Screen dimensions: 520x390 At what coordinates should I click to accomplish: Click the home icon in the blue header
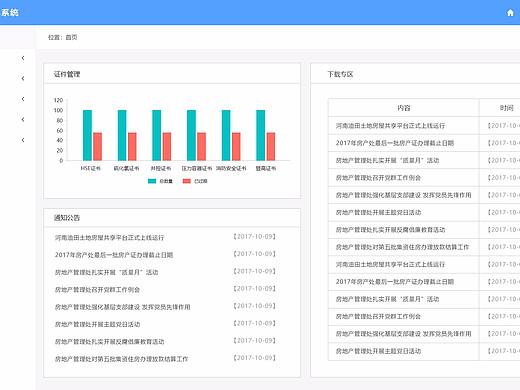[x=510, y=13]
